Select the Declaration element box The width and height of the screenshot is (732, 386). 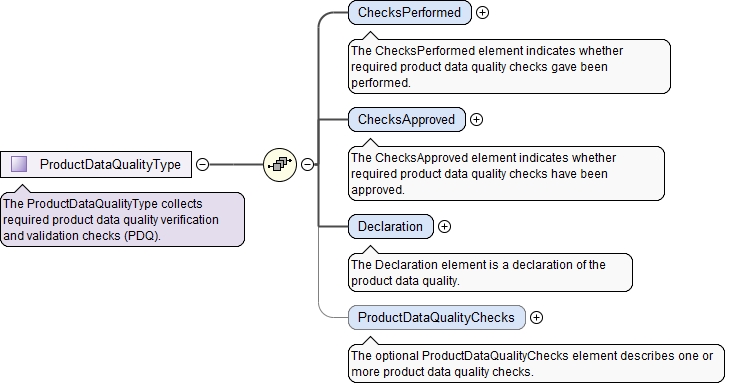(391, 226)
